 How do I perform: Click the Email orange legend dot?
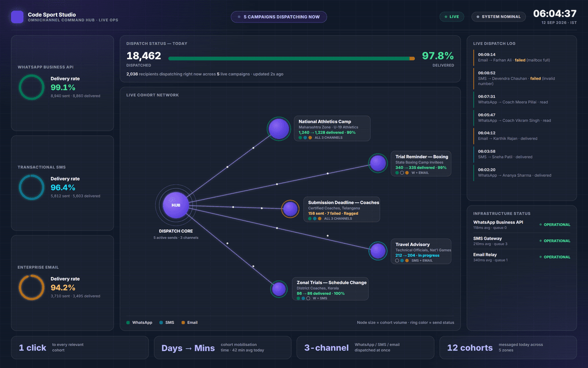click(183, 322)
